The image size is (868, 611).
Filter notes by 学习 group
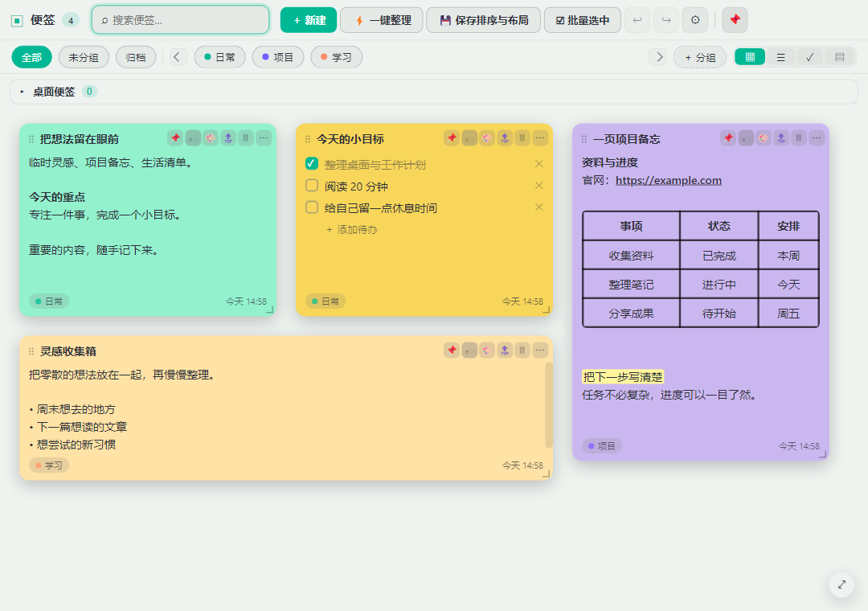pyautogui.click(x=337, y=57)
